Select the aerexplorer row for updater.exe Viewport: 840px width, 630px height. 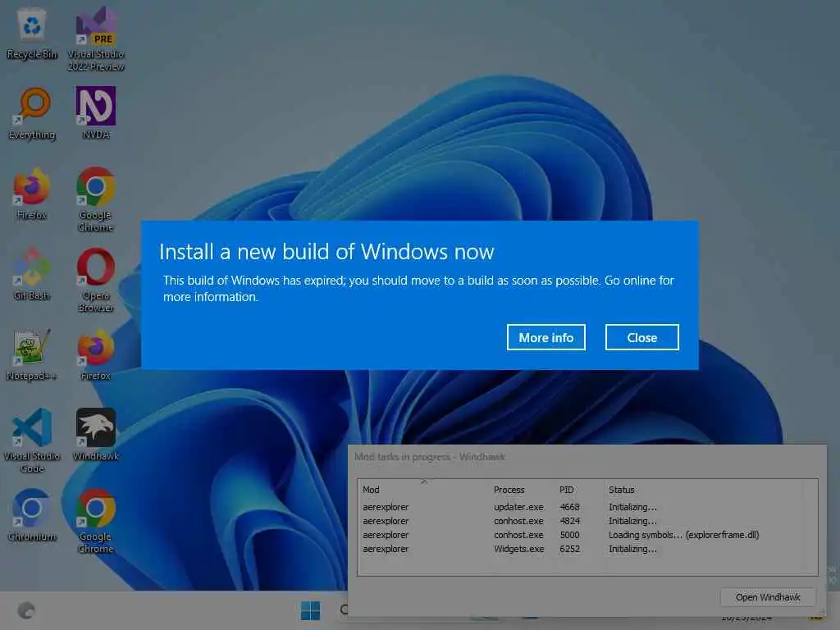coord(587,507)
